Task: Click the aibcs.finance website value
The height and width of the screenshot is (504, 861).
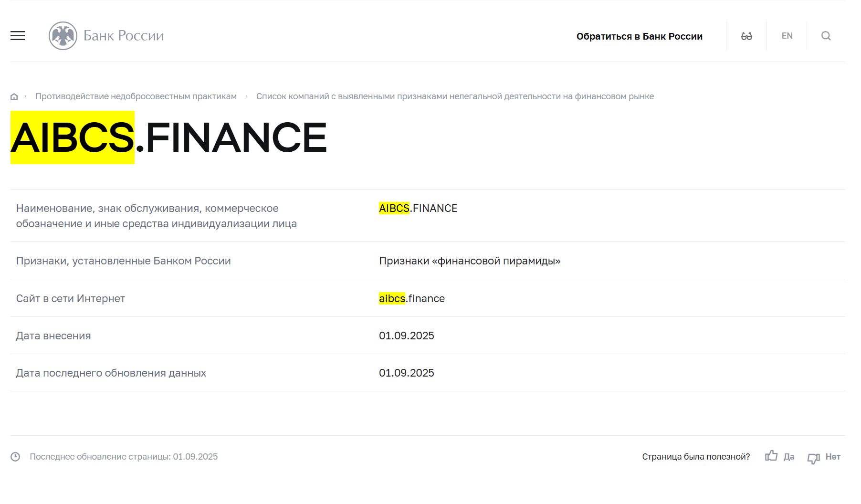Action: pos(412,298)
